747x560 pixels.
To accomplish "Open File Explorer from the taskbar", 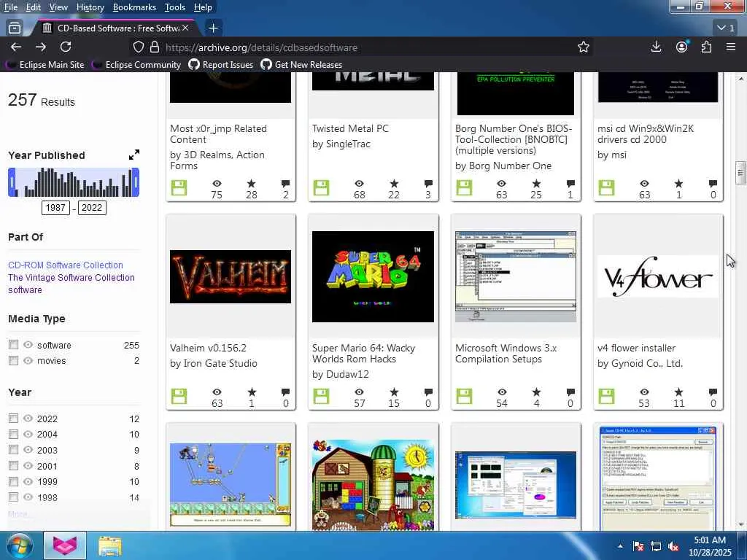I will coord(110,545).
